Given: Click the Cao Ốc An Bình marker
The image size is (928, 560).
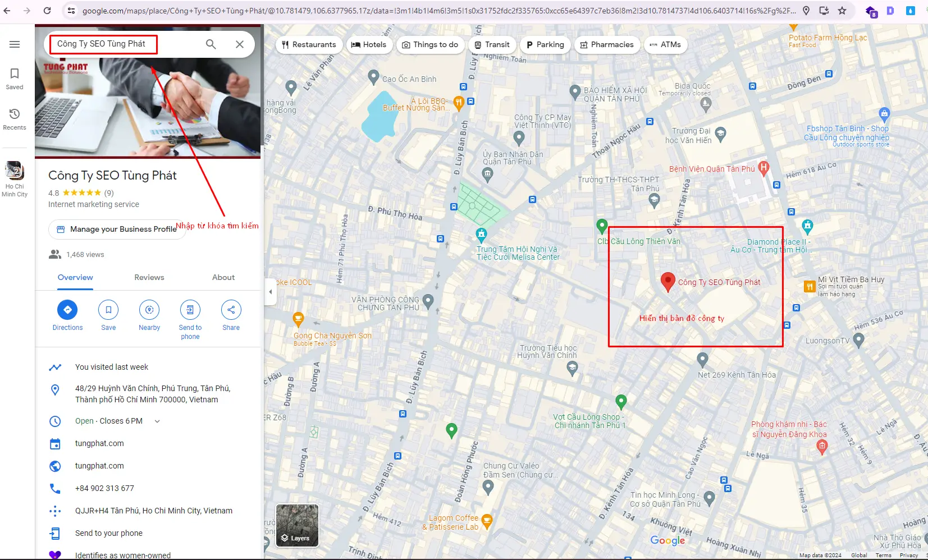Looking at the screenshot, I should 373,77.
